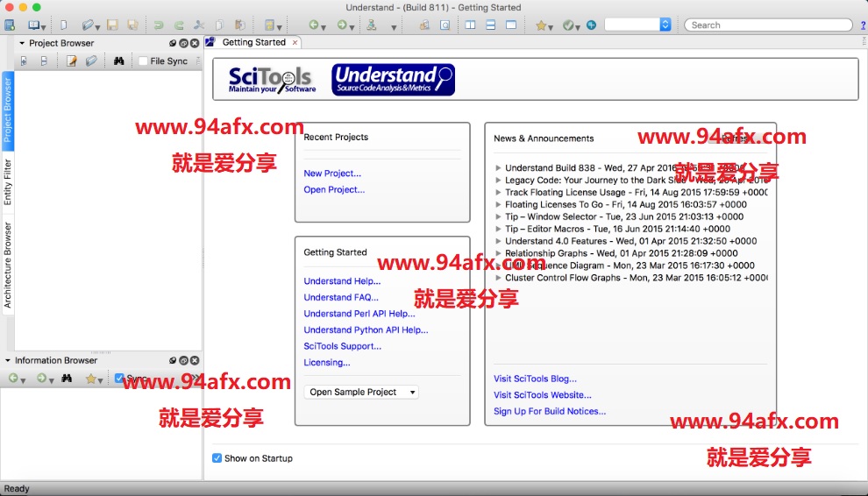Open the Understand Help... link
Screen dimensions: 868x496
point(342,281)
